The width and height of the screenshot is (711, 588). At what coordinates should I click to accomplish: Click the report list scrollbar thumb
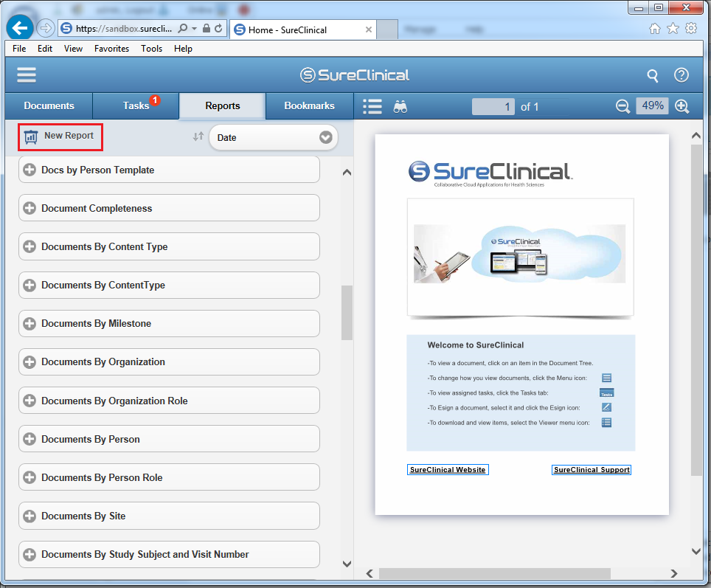(347, 313)
